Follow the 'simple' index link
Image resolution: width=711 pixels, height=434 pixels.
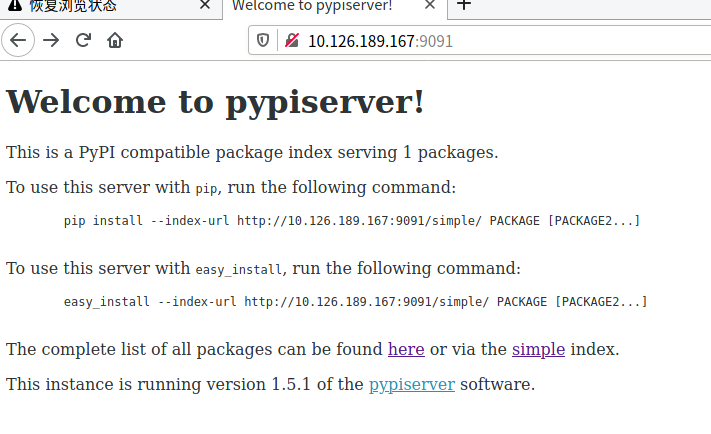538,349
